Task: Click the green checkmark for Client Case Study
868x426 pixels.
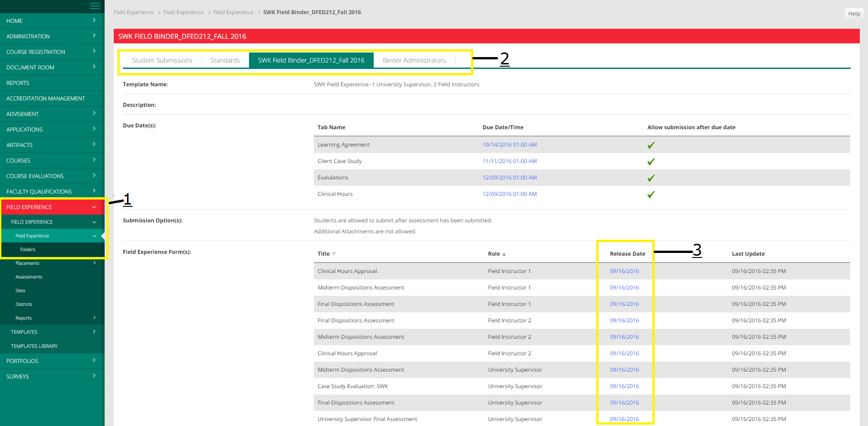Action: pos(651,162)
